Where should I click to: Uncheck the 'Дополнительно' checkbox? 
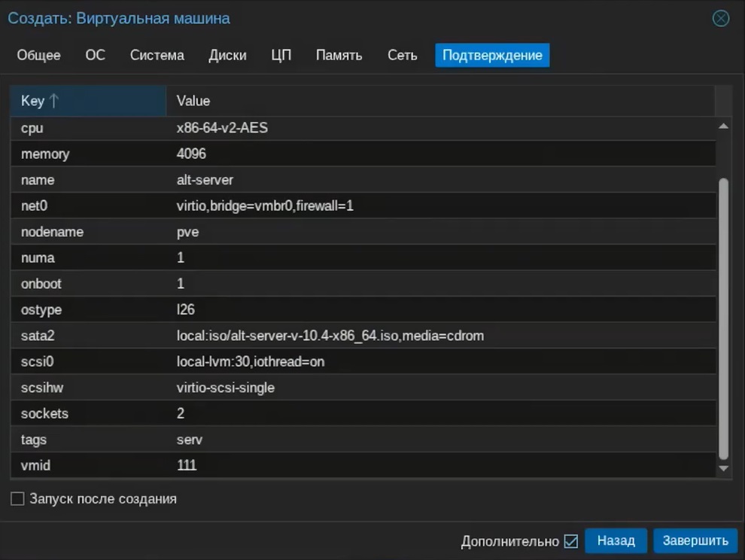coord(570,541)
